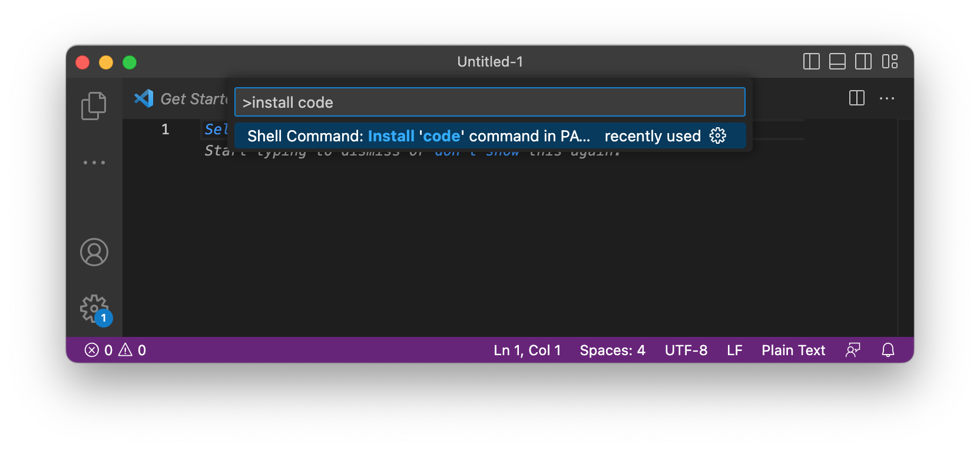
Task: Switch to the Get Started tab
Action: click(180, 99)
